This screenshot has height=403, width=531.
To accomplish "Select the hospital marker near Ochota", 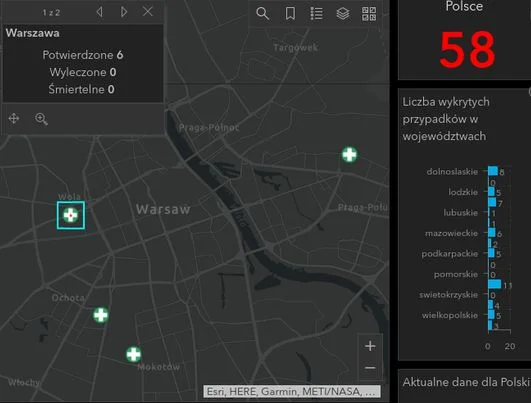I will tap(101, 315).
